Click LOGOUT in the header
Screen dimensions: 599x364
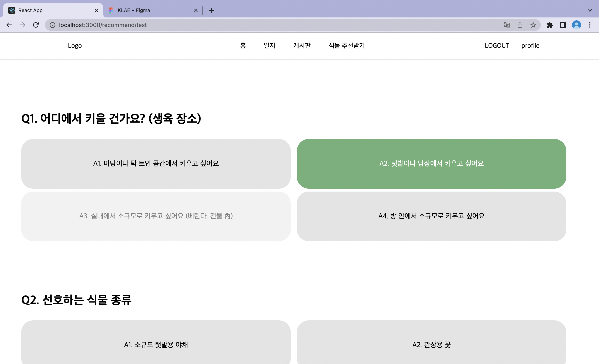[x=497, y=46]
